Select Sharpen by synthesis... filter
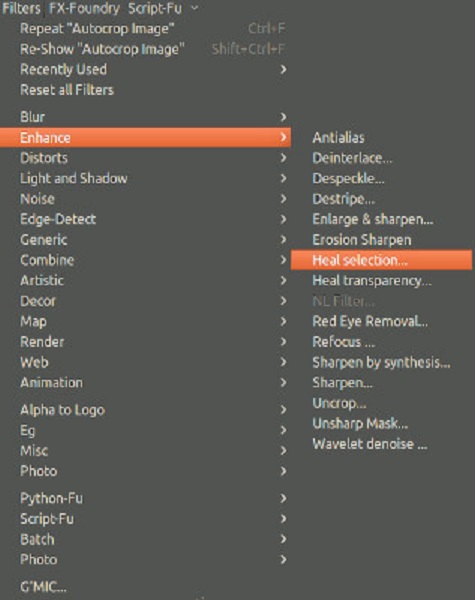Screen dimensions: 475x600 coord(381,362)
